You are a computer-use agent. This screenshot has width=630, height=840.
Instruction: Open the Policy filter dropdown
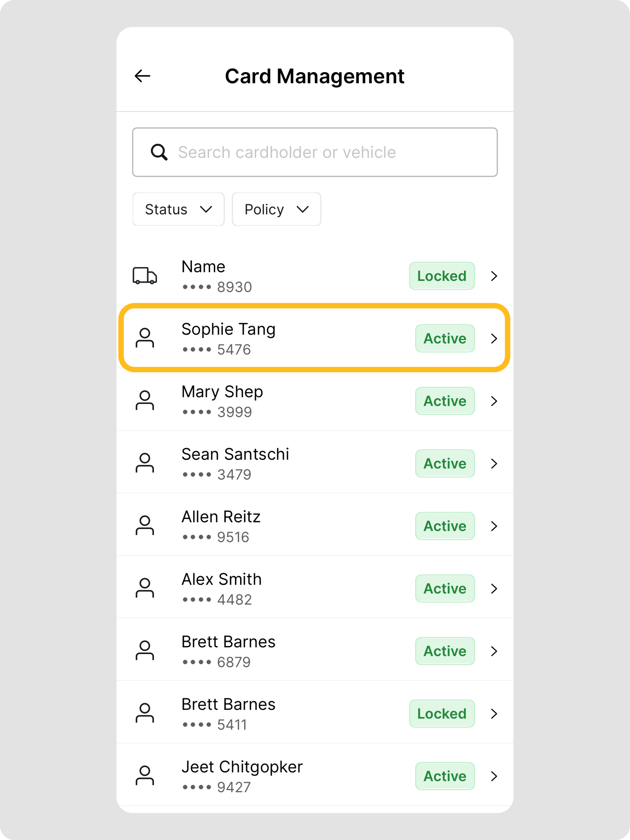[x=276, y=209]
